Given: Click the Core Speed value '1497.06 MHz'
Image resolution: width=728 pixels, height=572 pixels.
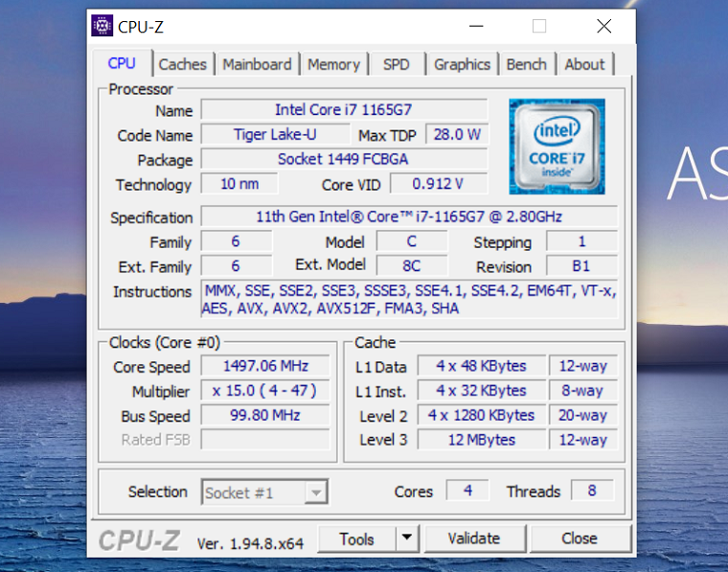Looking at the screenshot, I should tap(265, 365).
